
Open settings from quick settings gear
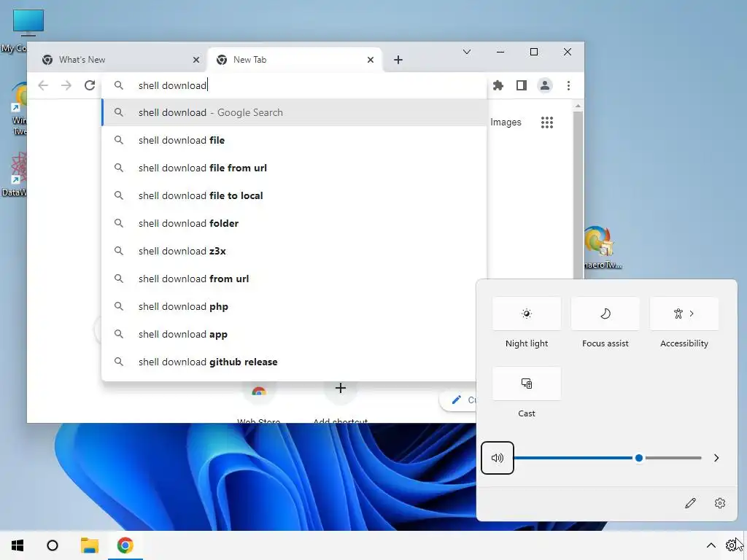(x=720, y=503)
